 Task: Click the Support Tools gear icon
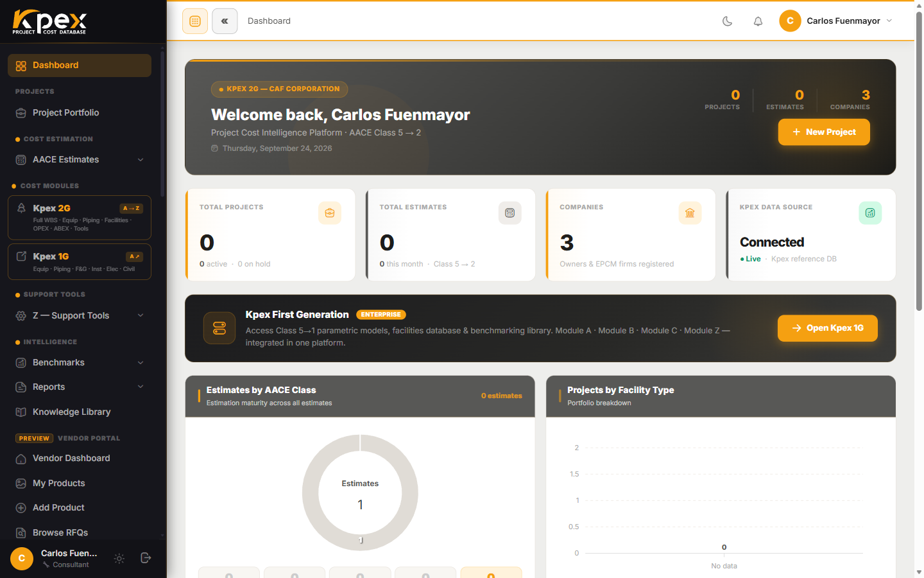click(x=21, y=316)
